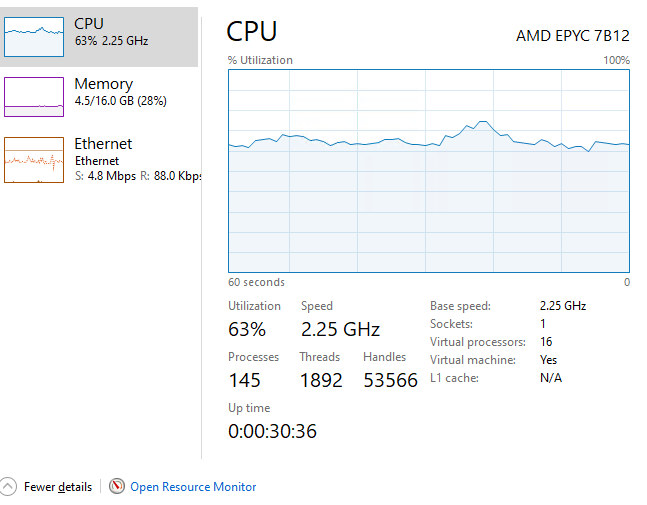Click the Up time value
The width and height of the screenshot is (647, 505).
(x=272, y=431)
